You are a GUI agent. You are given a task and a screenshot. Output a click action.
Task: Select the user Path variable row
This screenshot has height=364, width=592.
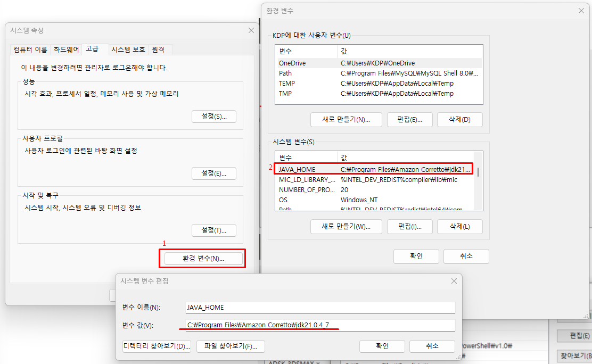click(379, 73)
